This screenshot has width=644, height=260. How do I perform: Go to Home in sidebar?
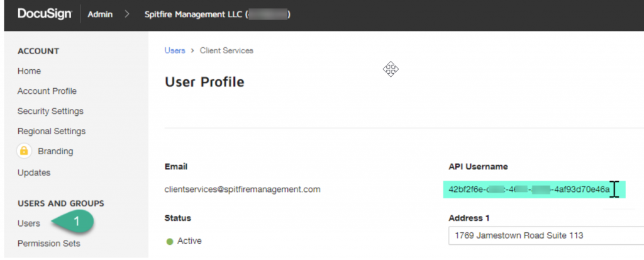pyautogui.click(x=29, y=71)
